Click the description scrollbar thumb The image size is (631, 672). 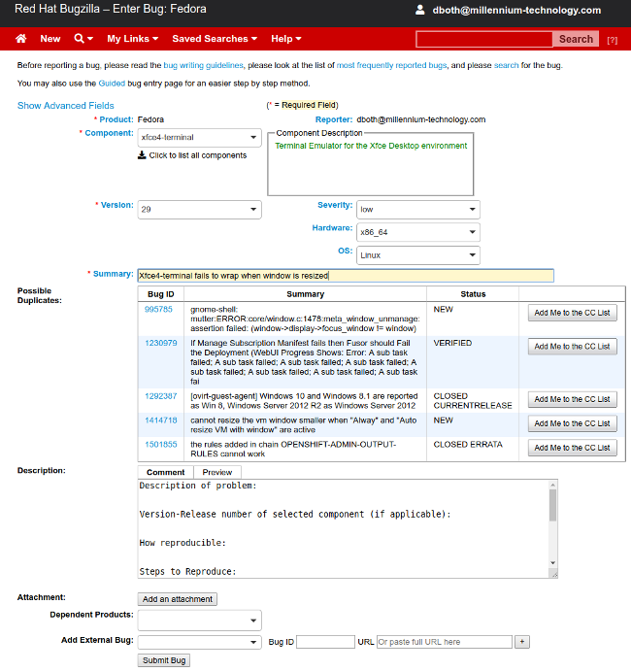click(553, 505)
